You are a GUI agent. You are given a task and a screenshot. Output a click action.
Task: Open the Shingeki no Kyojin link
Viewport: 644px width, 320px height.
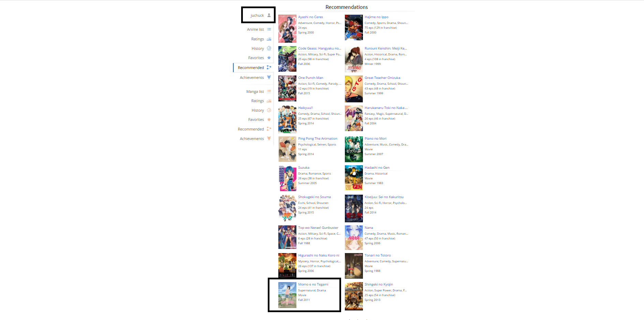[379, 284]
